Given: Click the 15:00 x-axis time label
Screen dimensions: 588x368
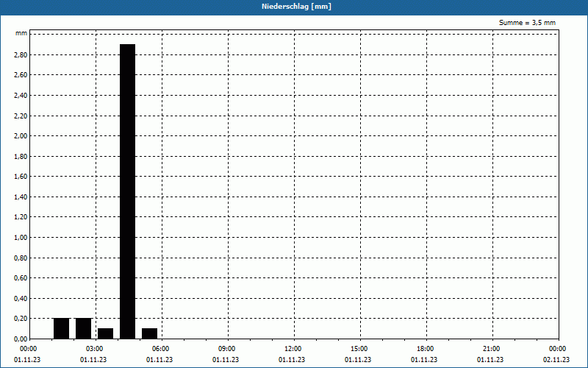Looking at the screenshot, I should coord(359,349).
